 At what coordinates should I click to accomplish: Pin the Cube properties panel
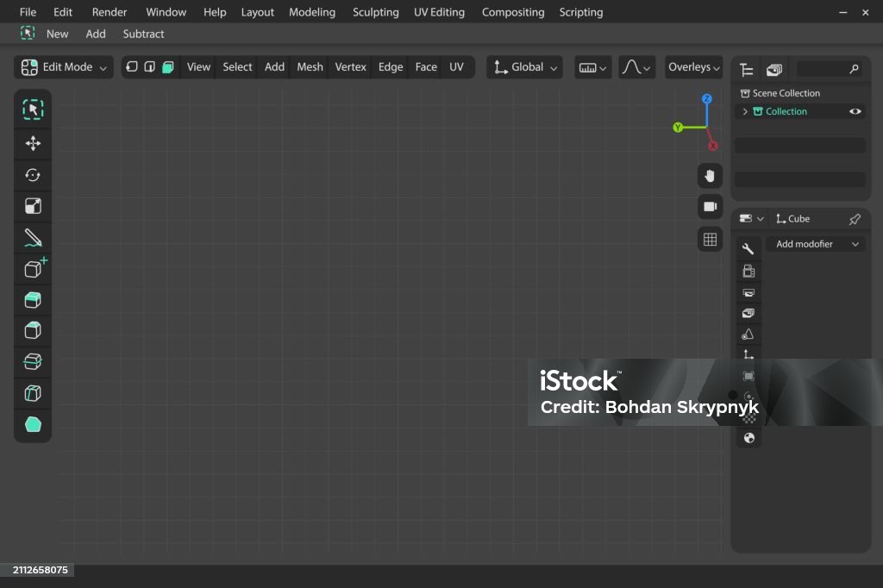(855, 219)
